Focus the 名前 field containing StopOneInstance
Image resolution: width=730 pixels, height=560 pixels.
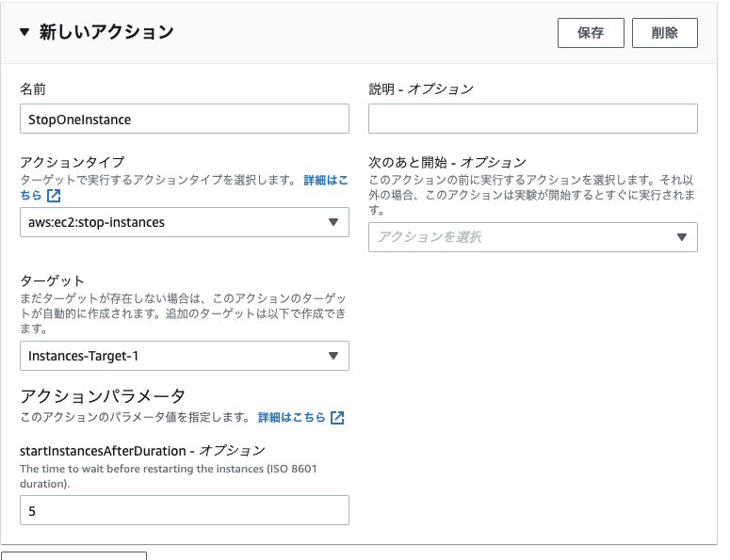(185, 120)
